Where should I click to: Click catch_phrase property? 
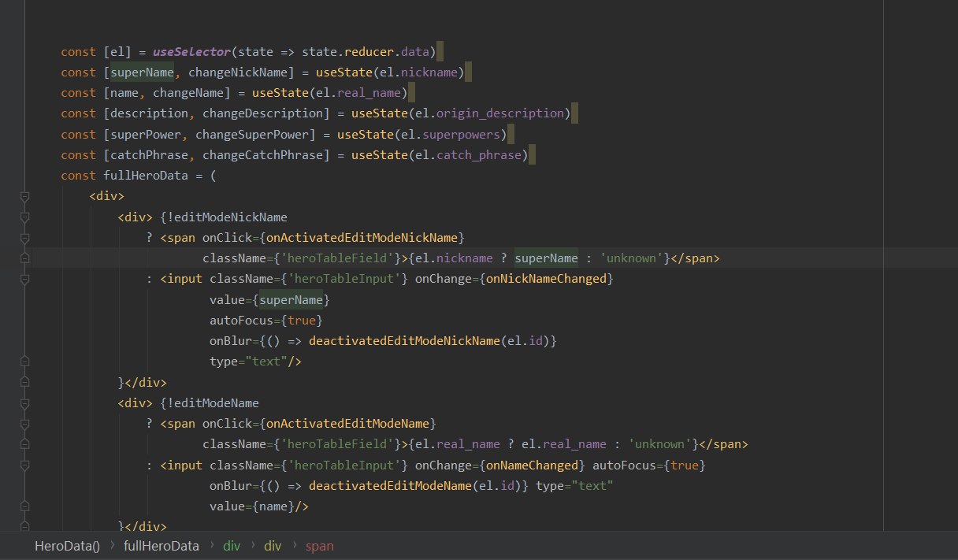[x=479, y=154]
